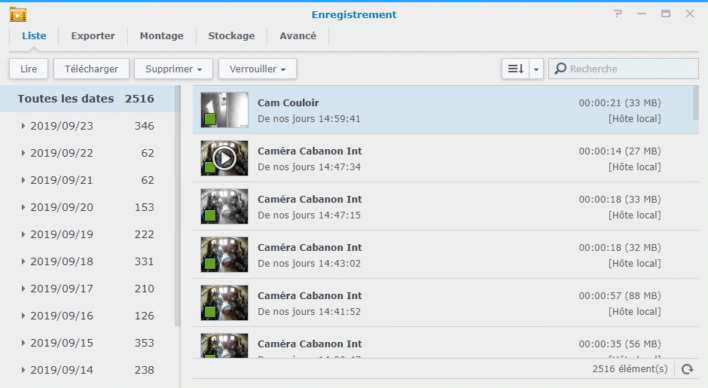The height and width of the screenshot is (388, 708).
Task: Open the Stockage tab
Action: pyautogui.click(x=231, y=36)
